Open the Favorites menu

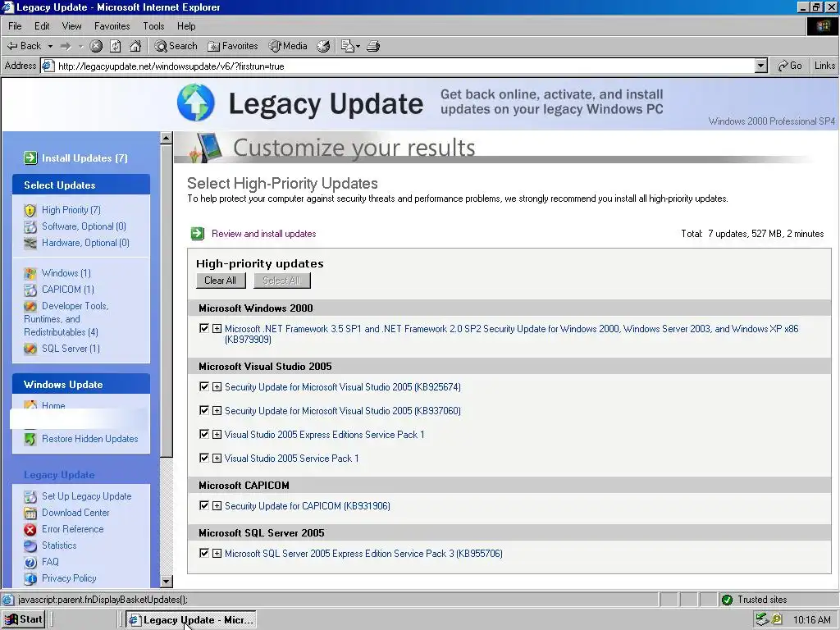click(112, 25)
